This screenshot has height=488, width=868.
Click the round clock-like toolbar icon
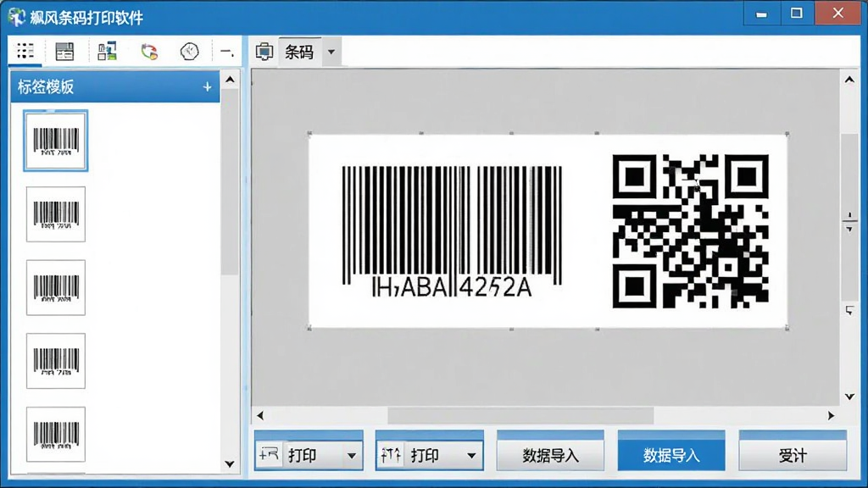[189, 52]
